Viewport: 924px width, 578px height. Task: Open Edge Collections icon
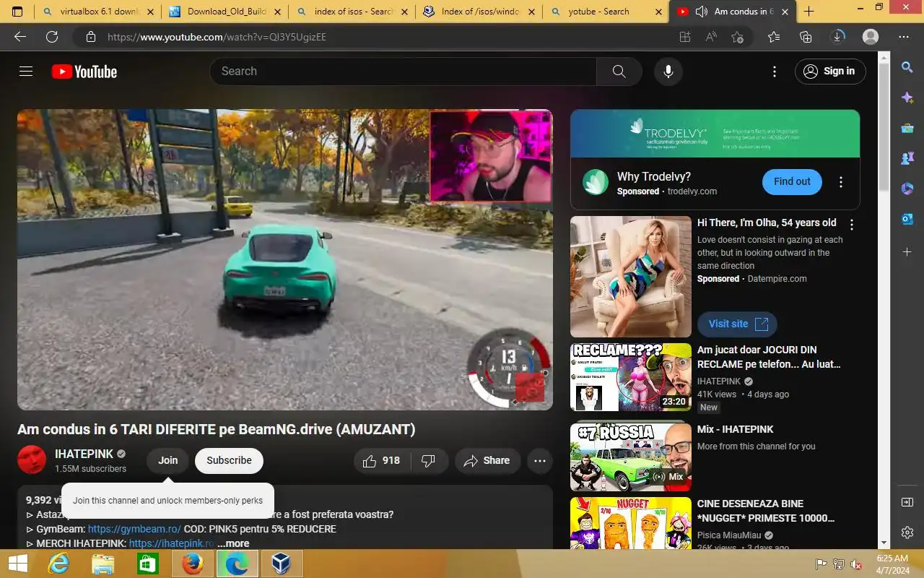pos(806,37)
